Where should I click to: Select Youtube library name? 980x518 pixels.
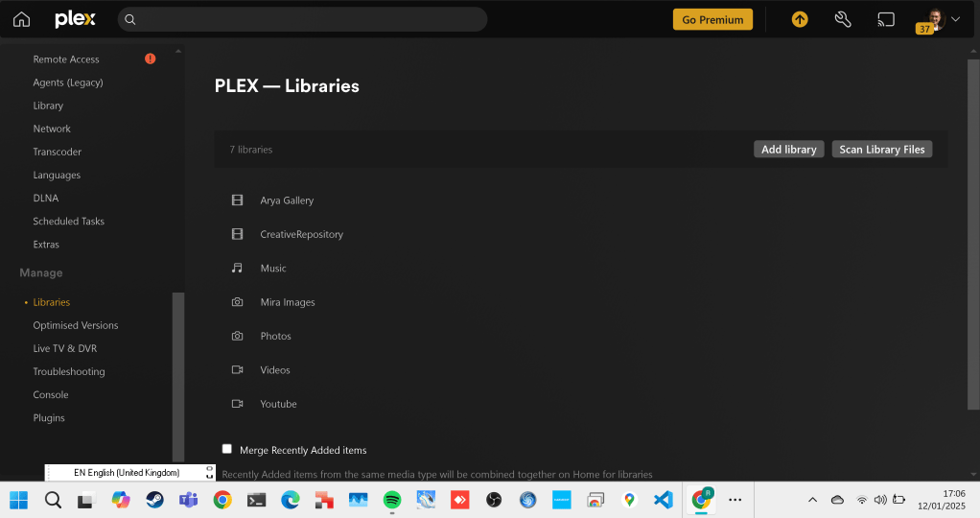[x=278, y=404]
